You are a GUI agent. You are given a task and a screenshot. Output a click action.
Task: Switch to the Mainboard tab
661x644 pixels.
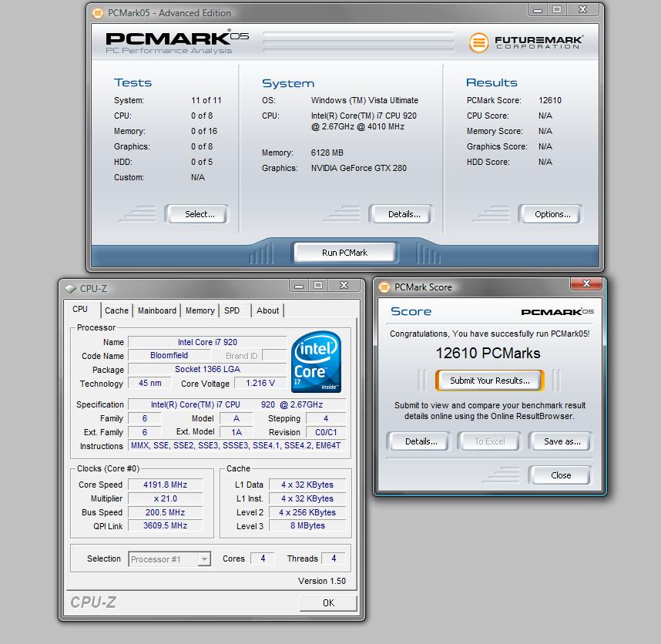[x=157, y=310]
